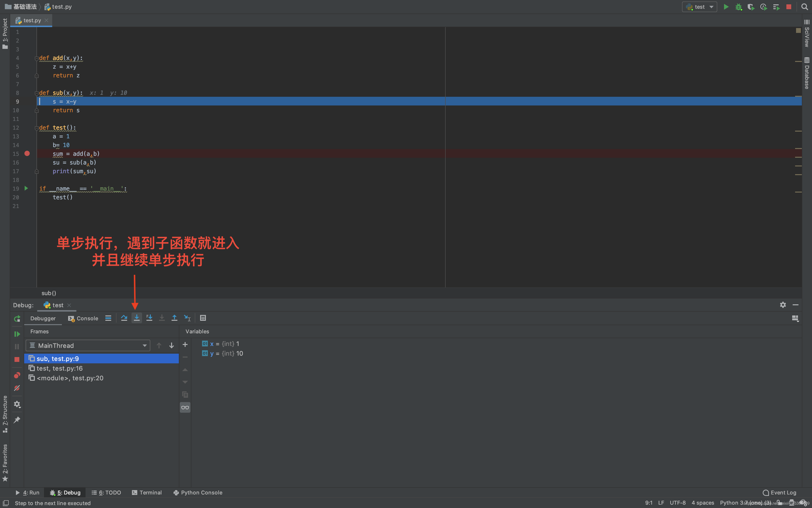812x508 pixels.
Task: Rerun the test debug session
Action: 17,319
